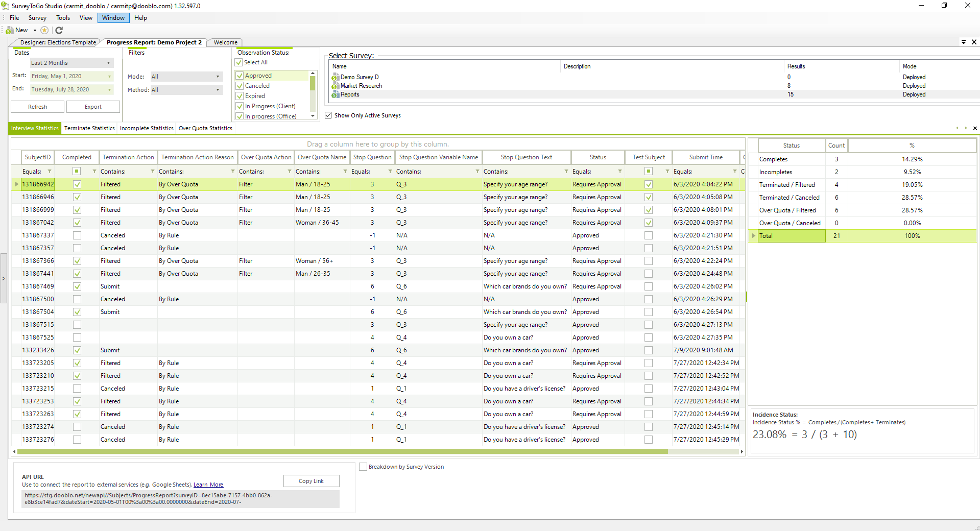
Task: Click the circular refresh arrow toolbar icon
Action: [59, 31]
